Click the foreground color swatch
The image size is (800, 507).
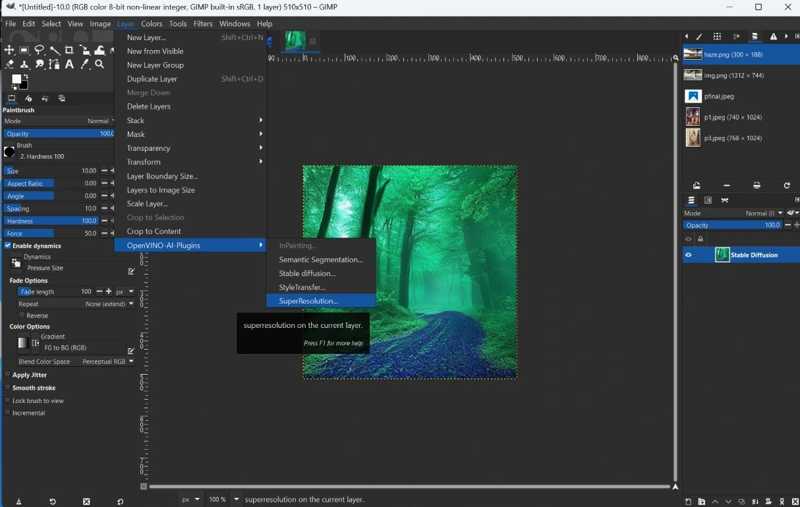(x=16, y=79)
